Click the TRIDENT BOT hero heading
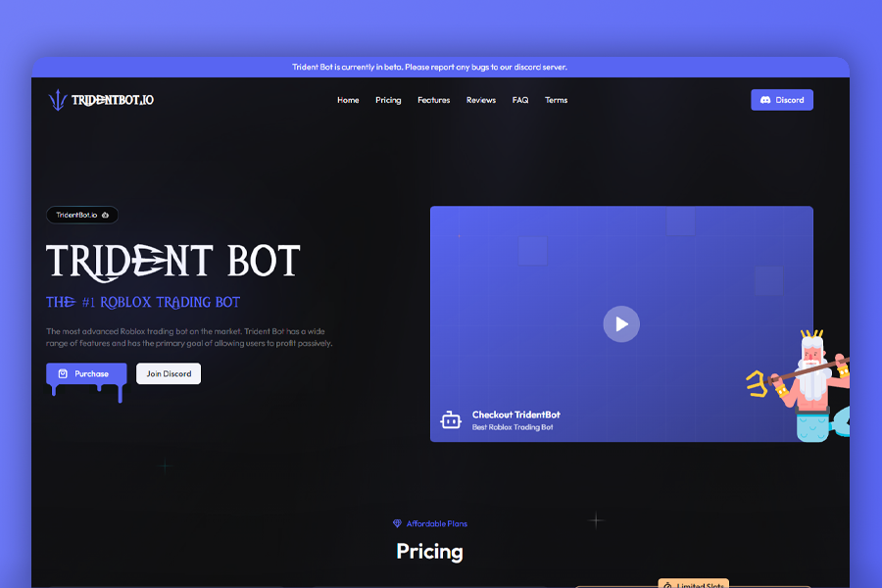Screen dimensions: 882x588 [173, 263]
